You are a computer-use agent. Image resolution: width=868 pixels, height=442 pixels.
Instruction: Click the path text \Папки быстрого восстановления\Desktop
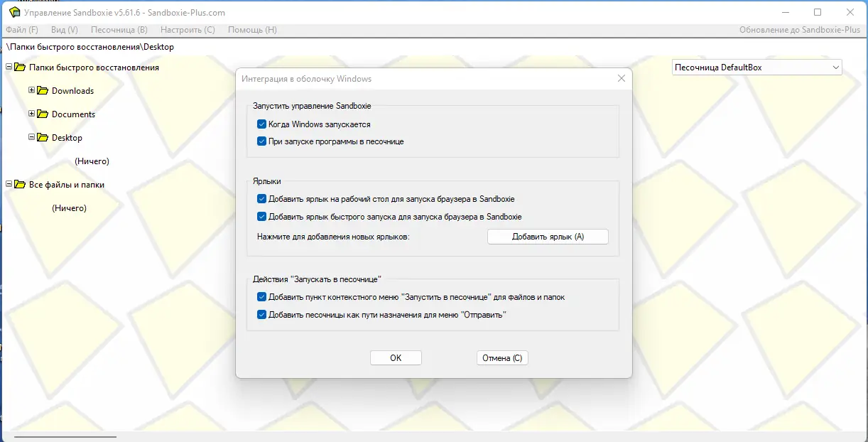pyautogui.click(x=90, y=47)
